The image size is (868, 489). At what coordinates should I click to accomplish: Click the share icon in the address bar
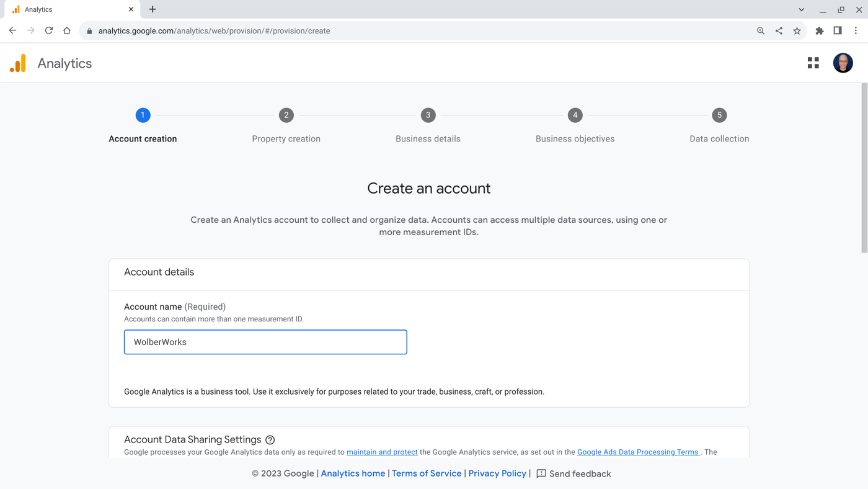click(779, 30)
